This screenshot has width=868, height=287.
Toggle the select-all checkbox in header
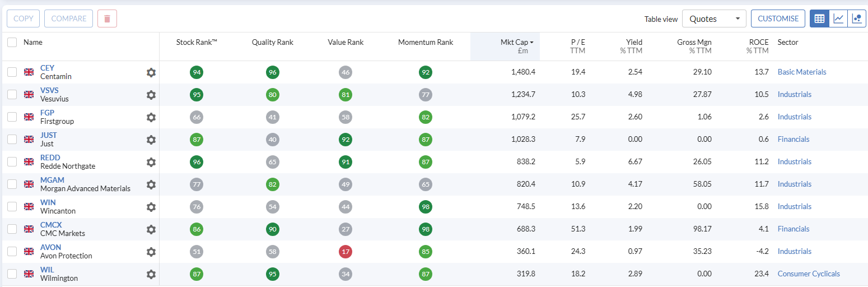coord(12,42)
